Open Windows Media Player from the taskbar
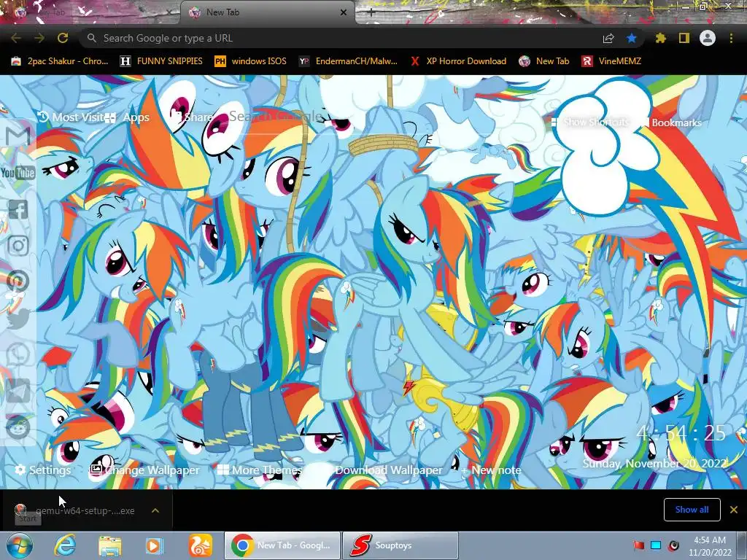The image size is (747, 560). [x=154, y=545]
